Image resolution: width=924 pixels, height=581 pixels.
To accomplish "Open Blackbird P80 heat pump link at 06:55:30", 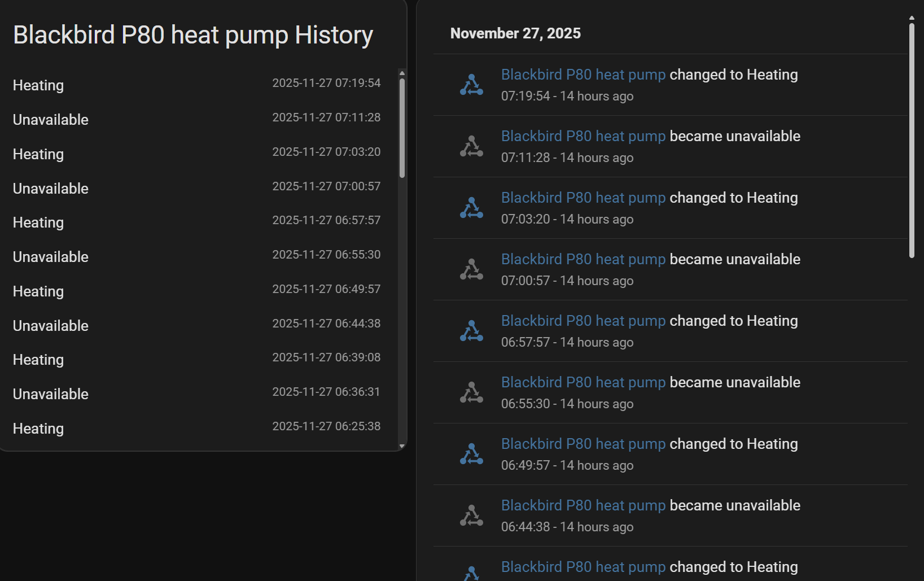I will (x=583, y=382).
